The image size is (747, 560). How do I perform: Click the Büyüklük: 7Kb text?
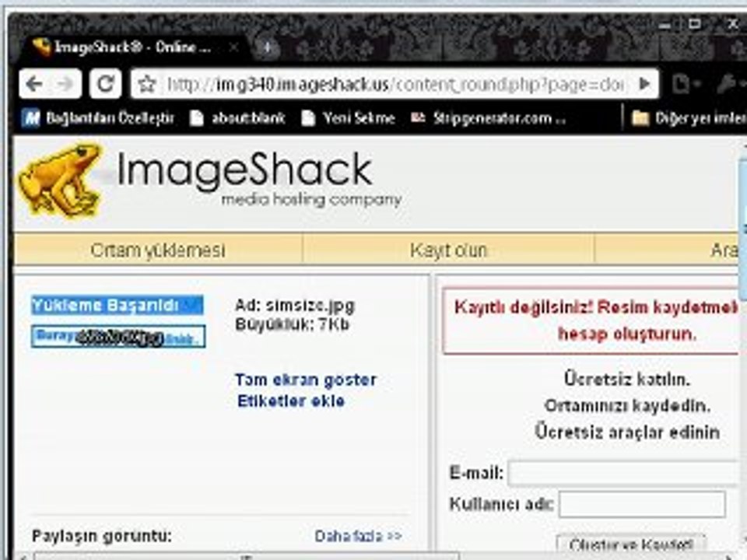292,324
